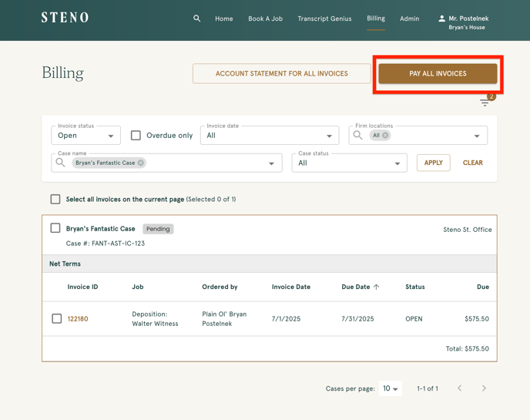This screenshot has width=530, height=420.
Task: Remove the Bryan's Fantastic Case chip
Action: click(x=141, y=163)
